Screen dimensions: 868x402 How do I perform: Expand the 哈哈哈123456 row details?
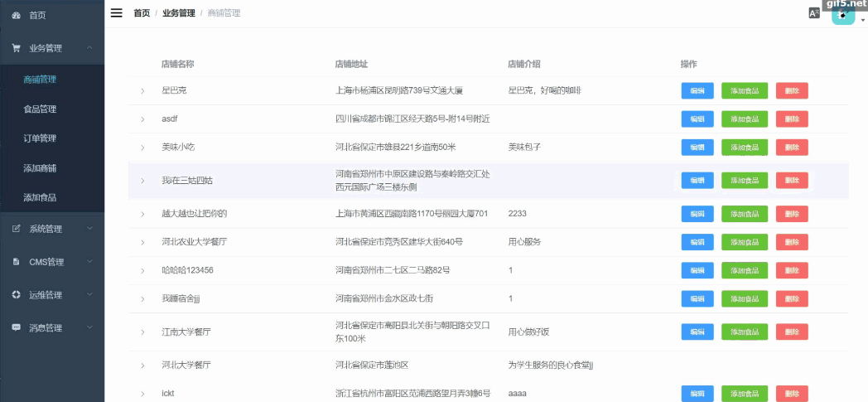pos(142,270)
